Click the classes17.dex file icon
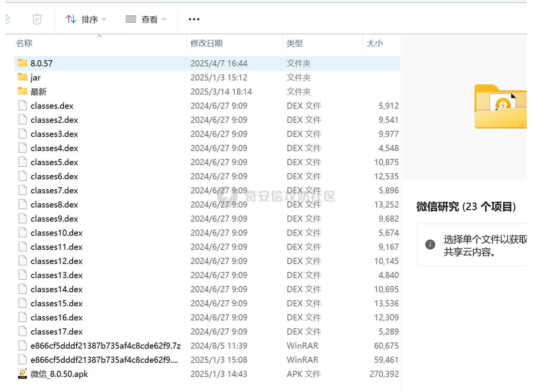The width and height of the screenshot is (554, 392). (22, 331)
